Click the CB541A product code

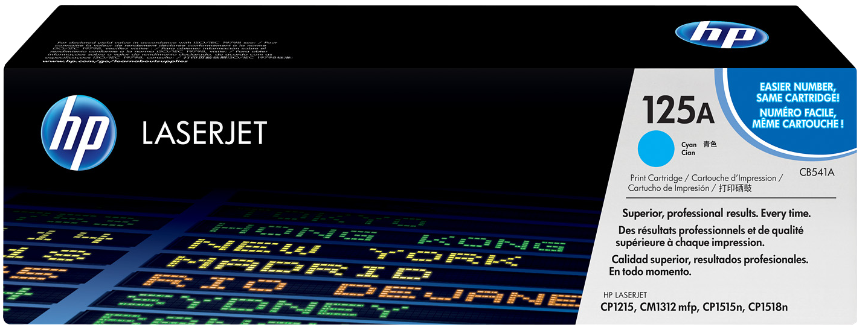(x=815, y=172)
